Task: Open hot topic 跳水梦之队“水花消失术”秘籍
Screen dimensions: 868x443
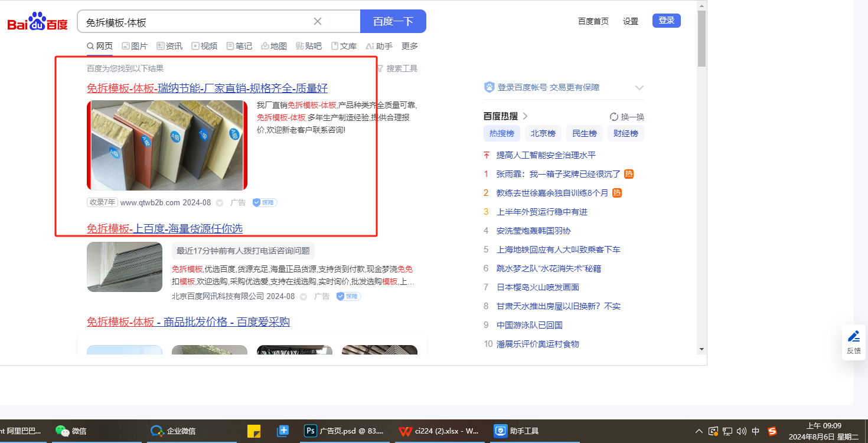Action: [x=549, y=268]
